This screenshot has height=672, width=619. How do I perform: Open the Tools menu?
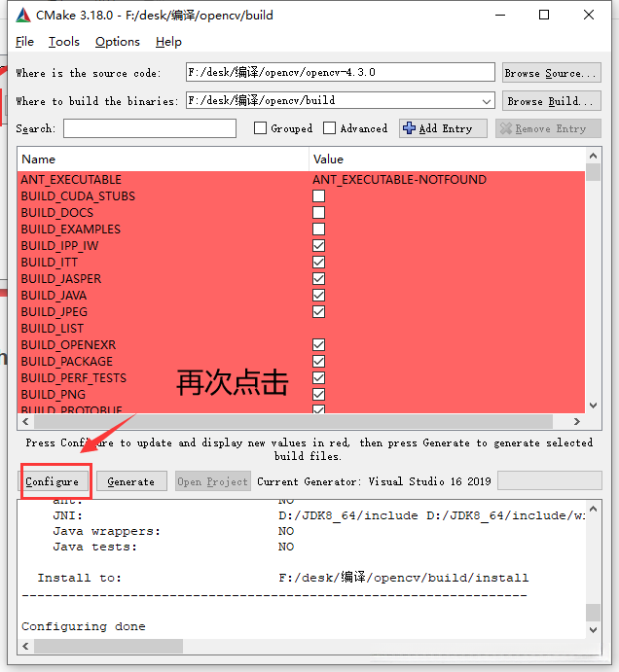point(64,42)
